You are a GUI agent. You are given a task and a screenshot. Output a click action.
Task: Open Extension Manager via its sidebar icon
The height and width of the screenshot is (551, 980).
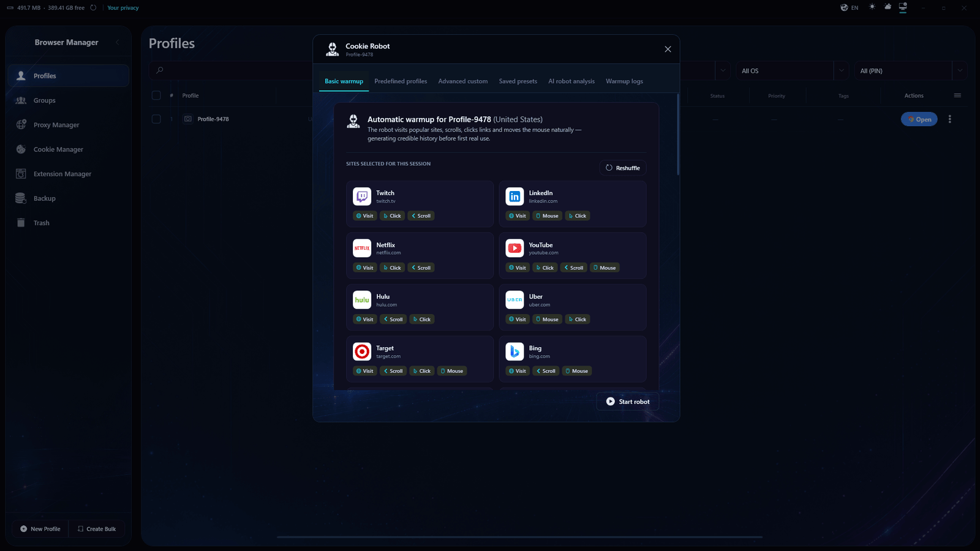pyautogui.click(x=21, y=174)
